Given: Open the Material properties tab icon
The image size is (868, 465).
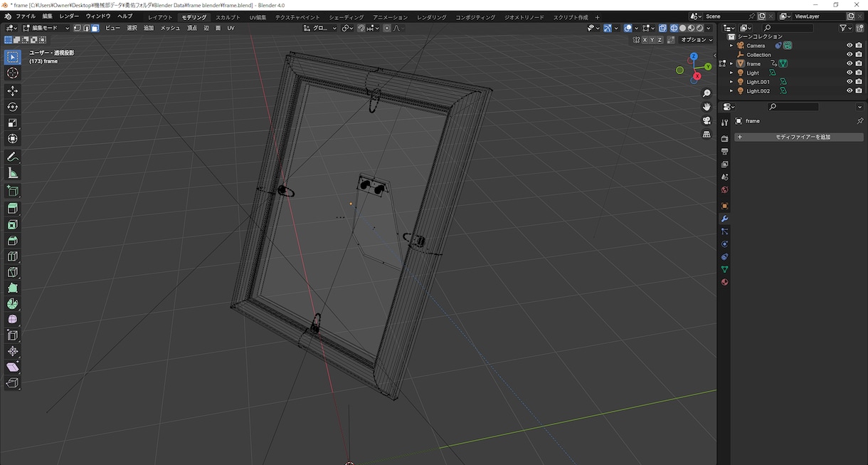Looking at the screenshot, I should (x=724, y=282).
